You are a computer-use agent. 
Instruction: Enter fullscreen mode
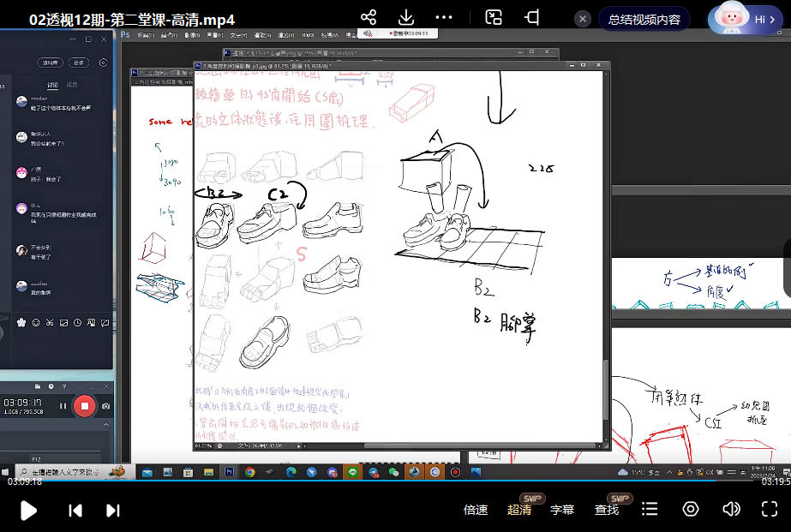click(770, 510)
